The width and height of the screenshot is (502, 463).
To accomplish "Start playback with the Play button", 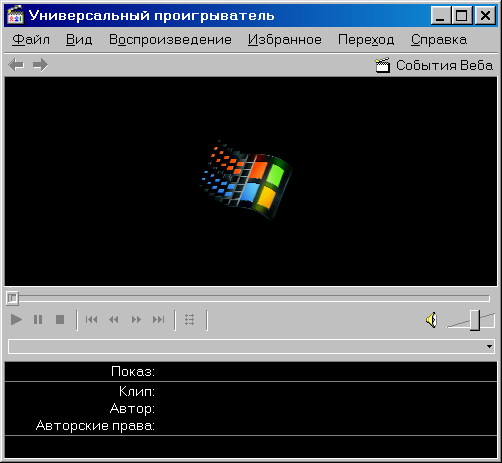I will (16, 320).
